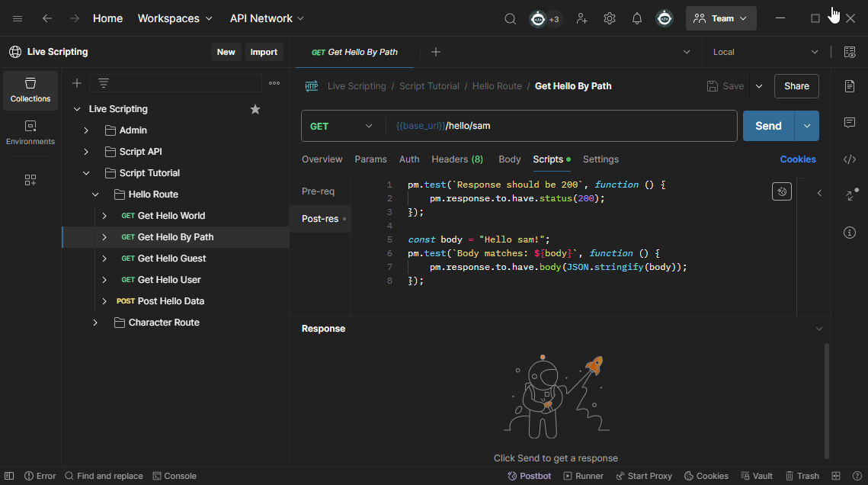Open the Collections sidebar panel

click(x=30, y=90)
